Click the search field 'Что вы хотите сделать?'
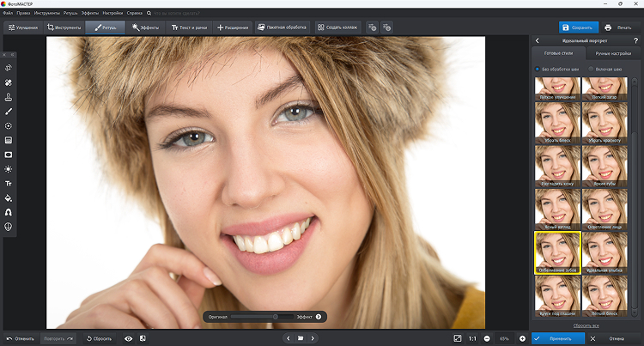The image size is (644, 346). pyautogui.click(x=177, y=13)
